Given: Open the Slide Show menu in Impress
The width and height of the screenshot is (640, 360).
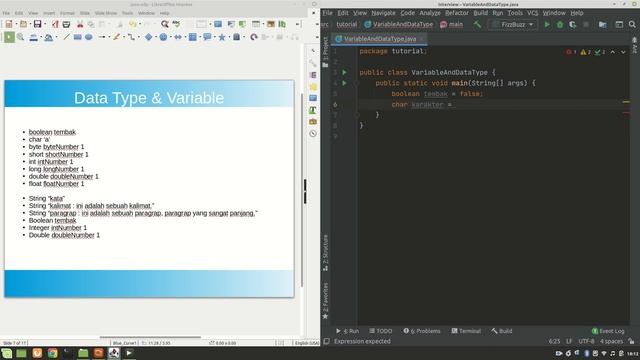Looking at the screenshot, I should 106,13.
